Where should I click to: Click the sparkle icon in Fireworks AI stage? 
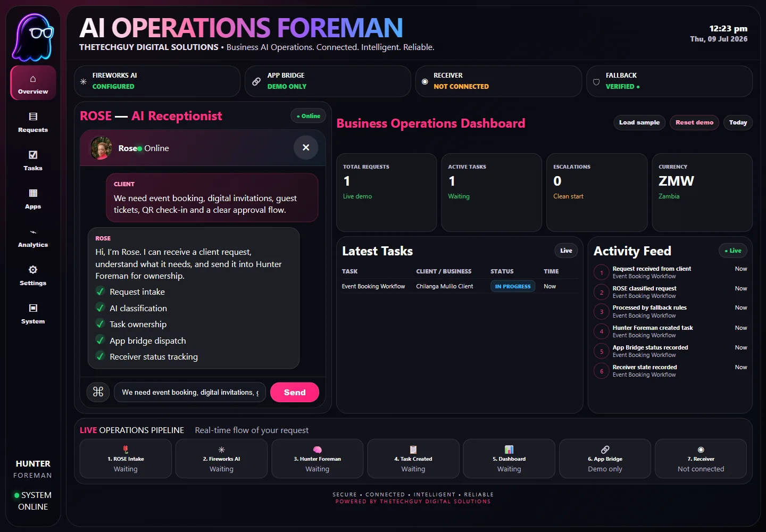tap(221, 450)
